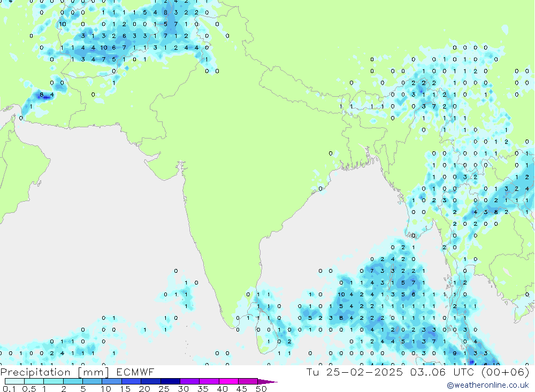The width and height of the screenshot is (535, 392).
Task: Pick the 25–30 mm legend swatch
Action: tap(170, 381)
